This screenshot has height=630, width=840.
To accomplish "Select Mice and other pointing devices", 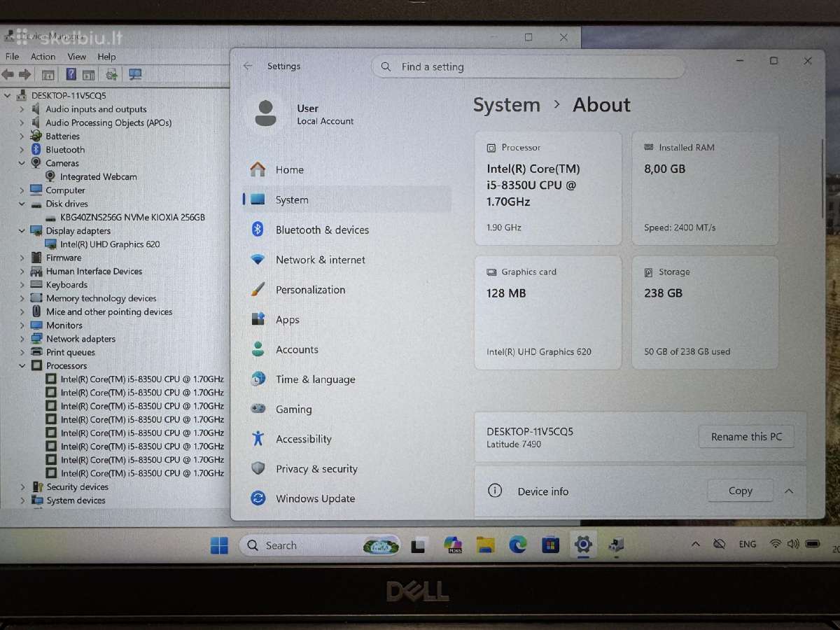I will pyautogui.click(x=109, y=312).
